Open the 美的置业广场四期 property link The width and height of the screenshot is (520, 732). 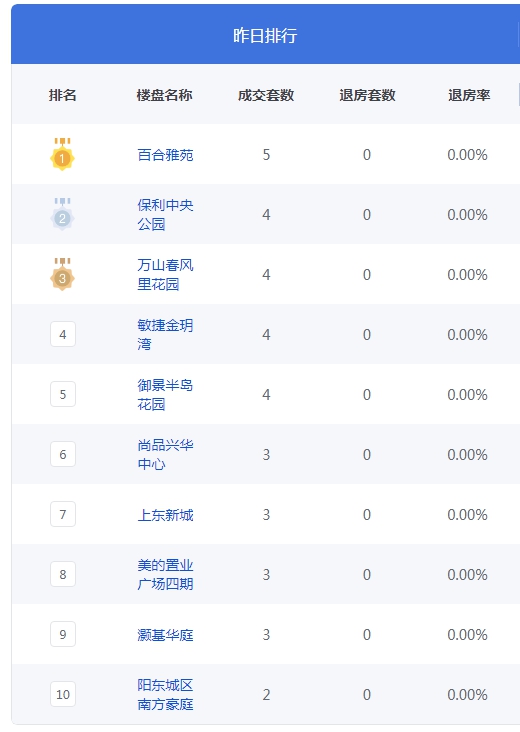165,574
